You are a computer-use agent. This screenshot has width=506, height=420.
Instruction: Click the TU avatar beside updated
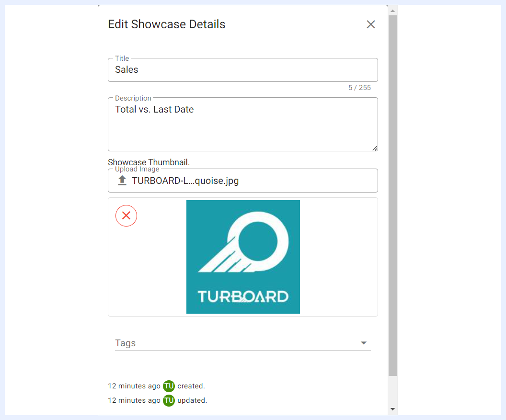coord(169,400)
